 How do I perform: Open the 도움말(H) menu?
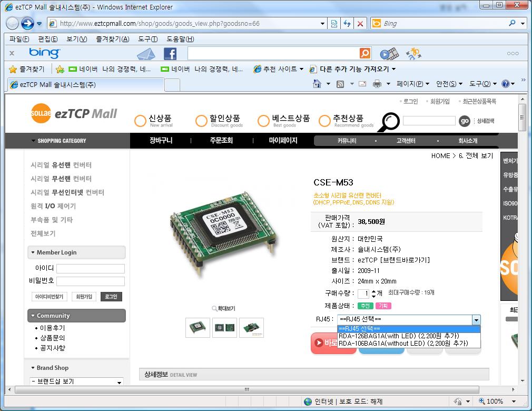pos(180,39)
